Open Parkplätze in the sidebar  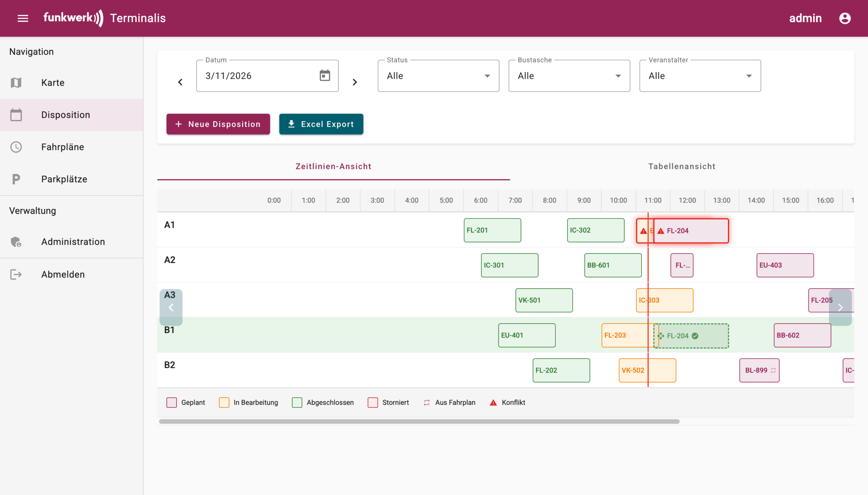click(64, 179)
